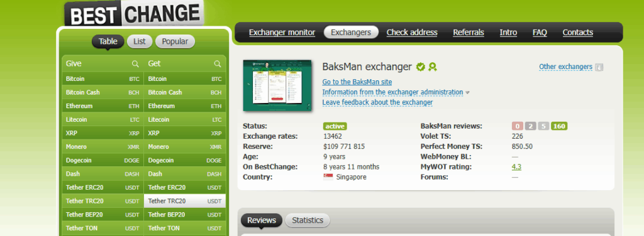This screenshot has width=644, height=236.
Task: Open the Contacts menu item
Action: pyautogui.click(x=577, y=33)
